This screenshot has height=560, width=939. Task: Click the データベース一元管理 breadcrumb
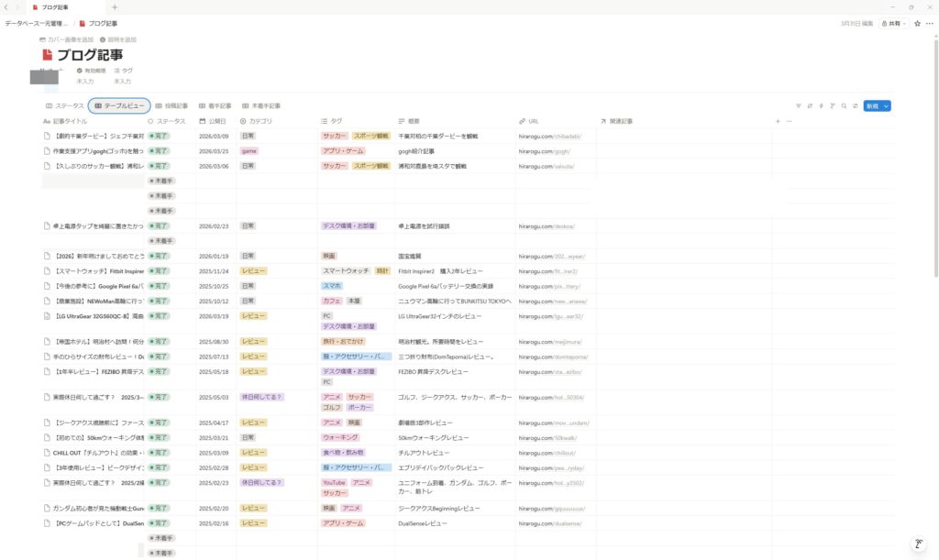(x=36, y=23)
